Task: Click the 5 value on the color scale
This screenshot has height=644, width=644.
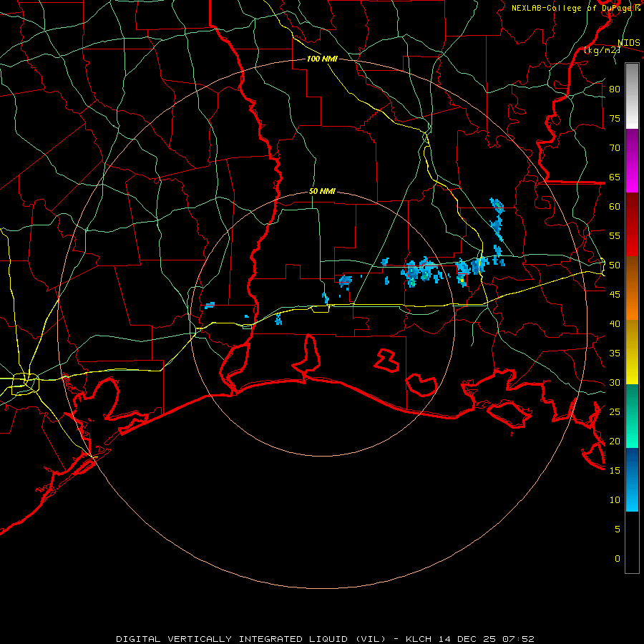Action: click(618, 529)
